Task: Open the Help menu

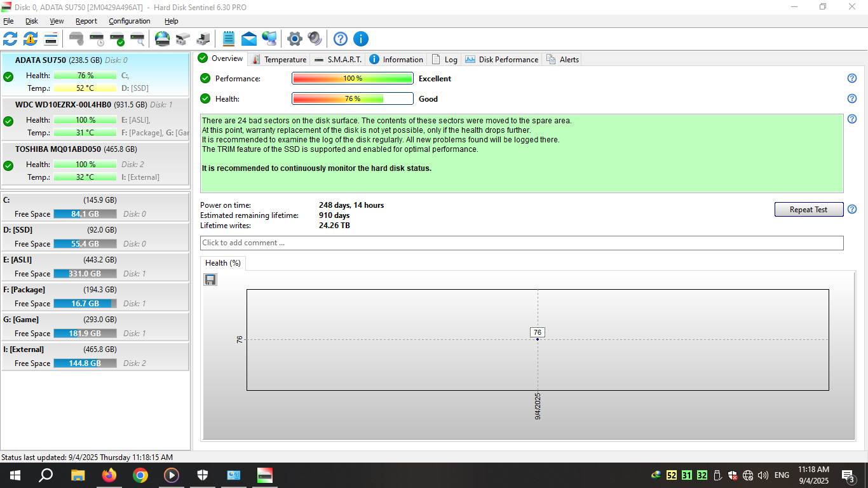Action: pyautogui.click(x=172, y=21)
